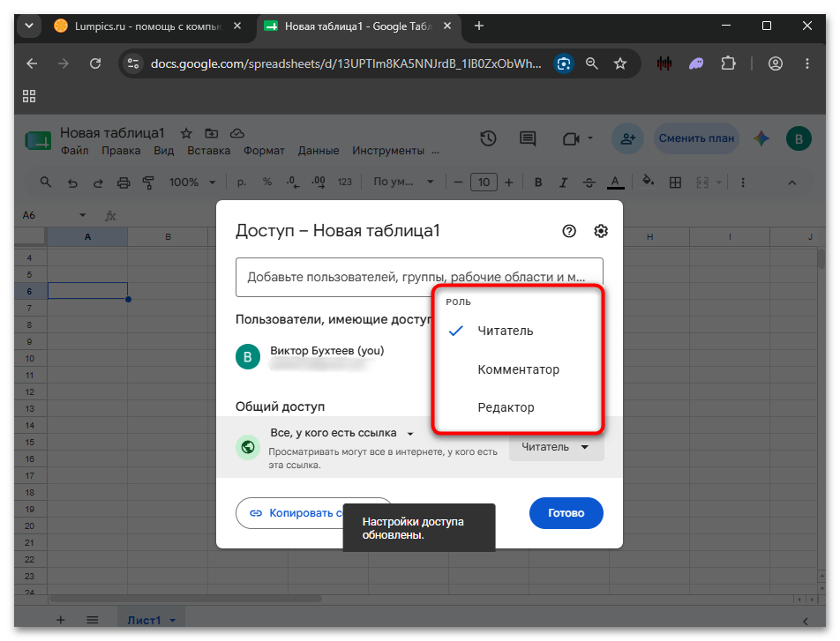
Task: Click the Готово button
Action: tap(566, 513)
